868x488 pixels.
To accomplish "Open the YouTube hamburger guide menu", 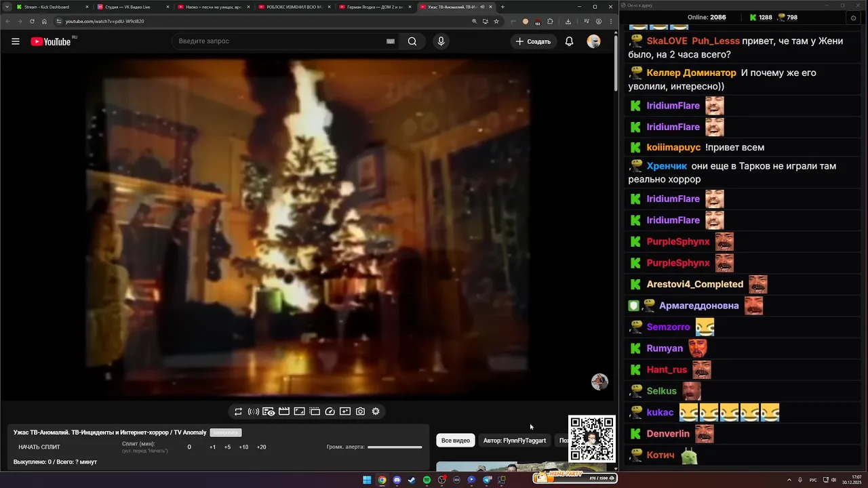I will point(15,41).
